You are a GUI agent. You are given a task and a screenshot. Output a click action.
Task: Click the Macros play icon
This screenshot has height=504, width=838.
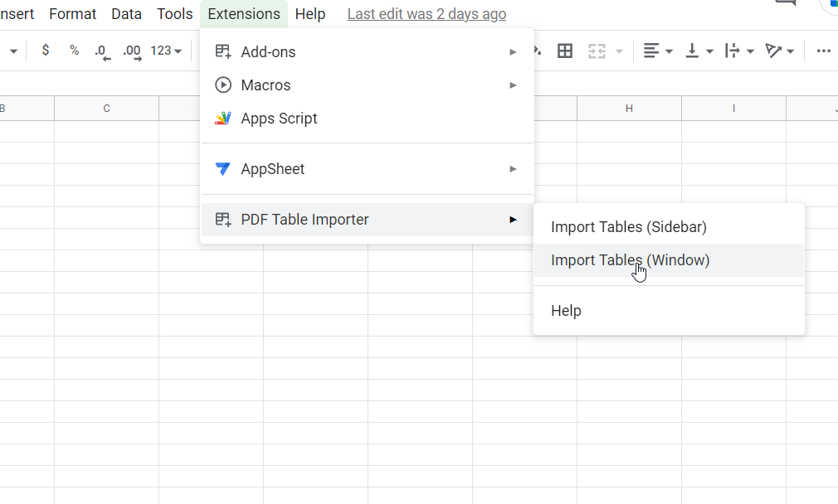[222, 85]
